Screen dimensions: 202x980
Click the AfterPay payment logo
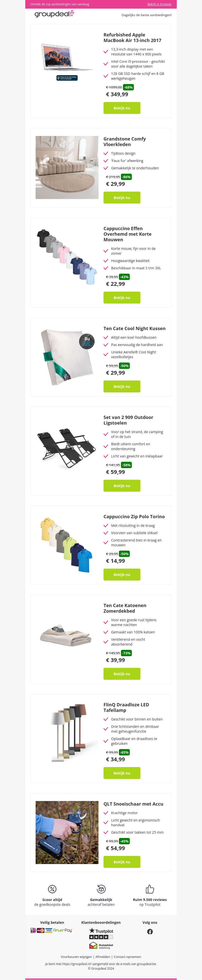[63, 930]
